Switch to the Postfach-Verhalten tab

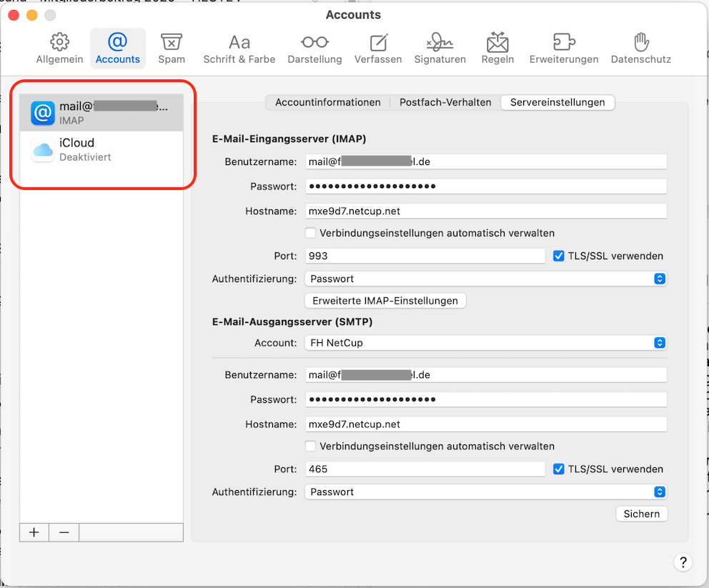pos(445,102)
